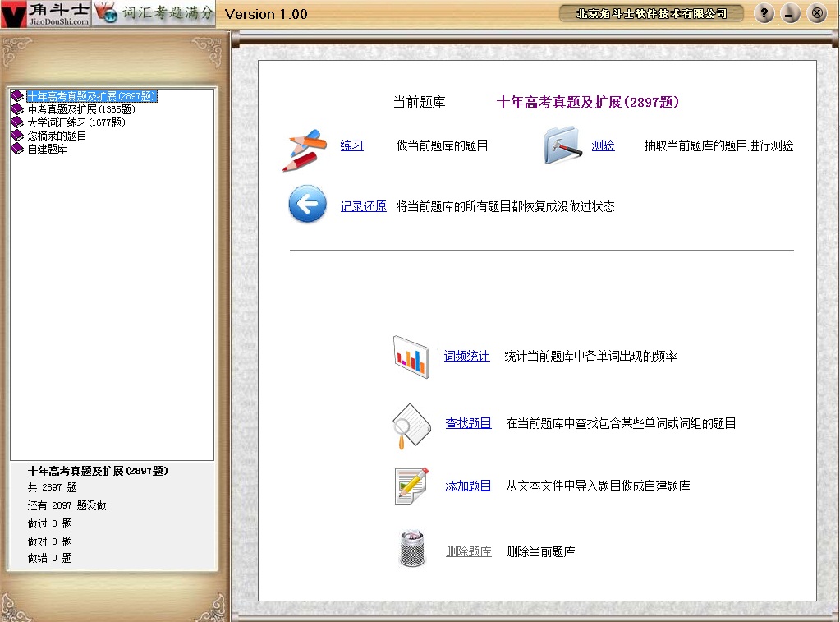The width and height of the screenshot is (840, 622).
Task: Click the help question mark button
Action: tap(764, 13)
